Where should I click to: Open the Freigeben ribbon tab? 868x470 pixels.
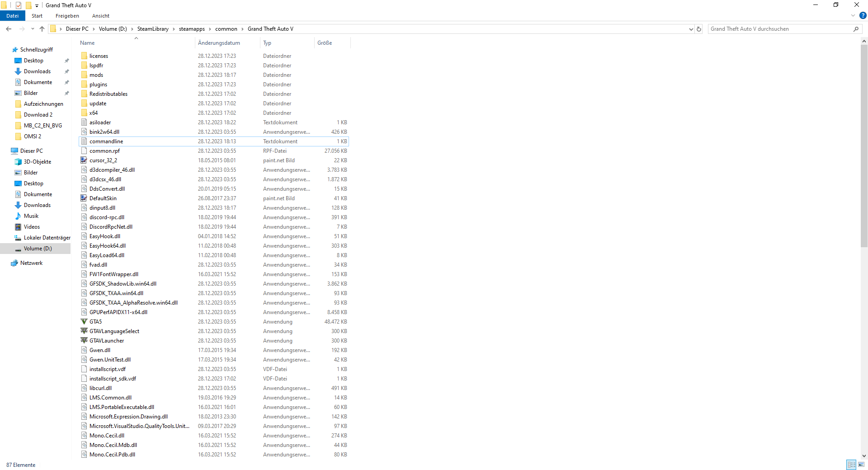tap(67, 16)
